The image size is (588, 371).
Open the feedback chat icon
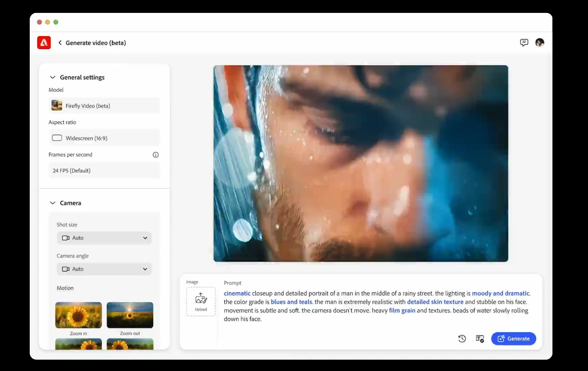click(524, 43)
